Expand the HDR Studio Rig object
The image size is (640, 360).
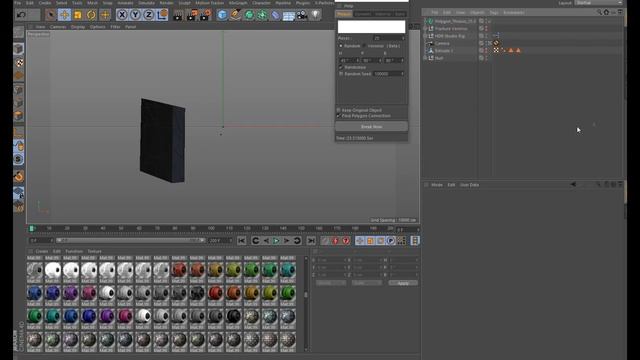coord(425,36)
